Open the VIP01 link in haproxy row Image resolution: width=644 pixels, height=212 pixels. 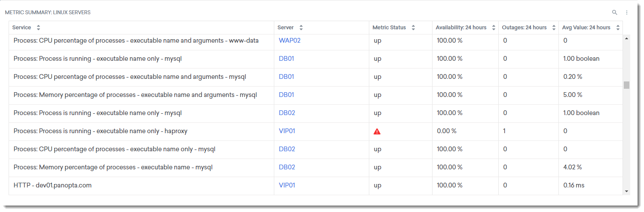pyautogui.click(x=287, y=131)
